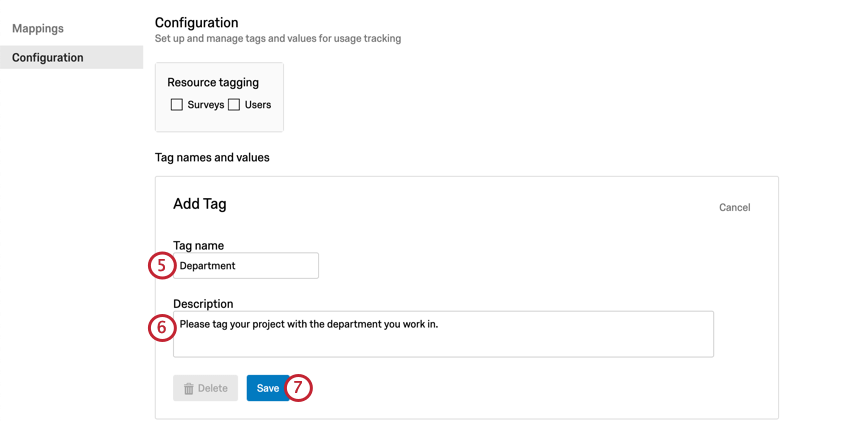Open the Mappings sidebar tab

[38, 28]
